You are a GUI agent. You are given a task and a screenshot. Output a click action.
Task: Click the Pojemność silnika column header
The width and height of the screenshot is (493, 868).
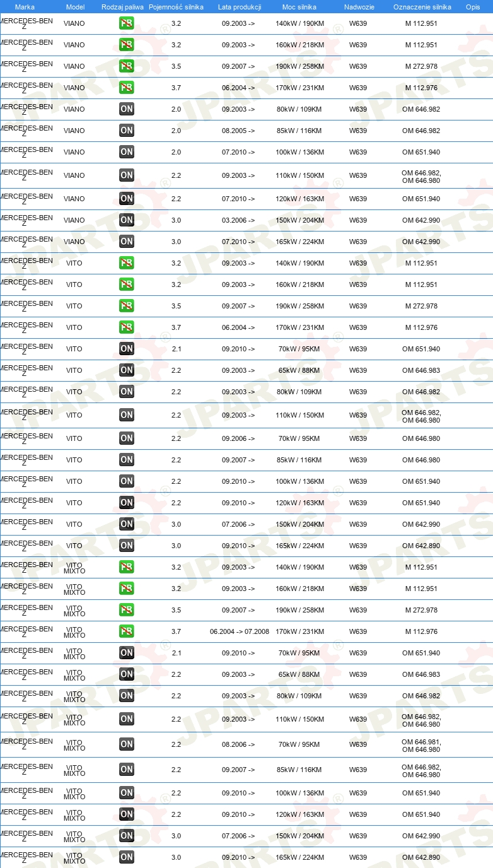coord(176,7)
